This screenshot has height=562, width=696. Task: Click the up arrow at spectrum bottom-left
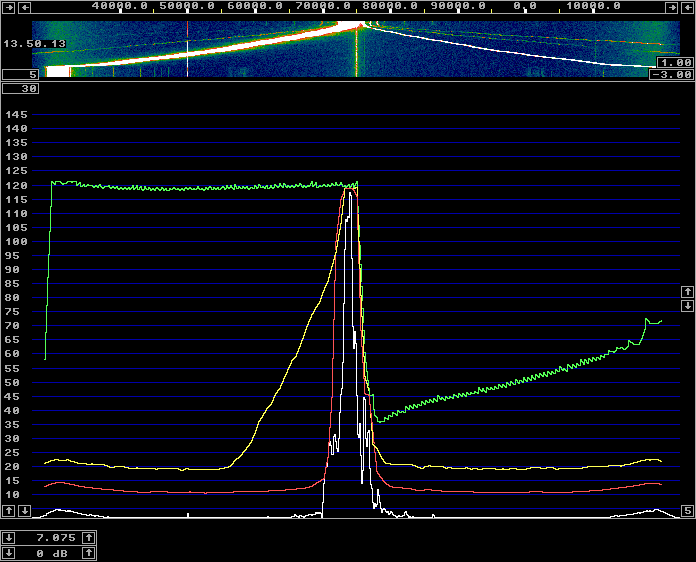(x=9, y=511)
